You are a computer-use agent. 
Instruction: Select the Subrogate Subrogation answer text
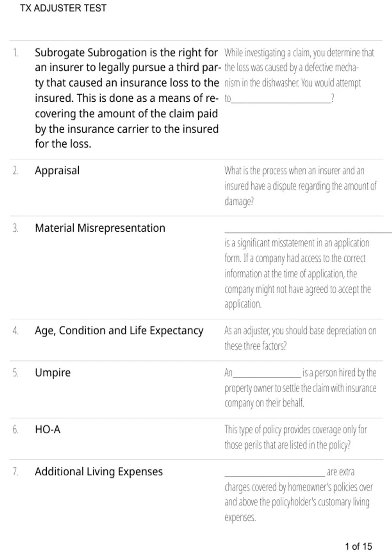[127, 98]
